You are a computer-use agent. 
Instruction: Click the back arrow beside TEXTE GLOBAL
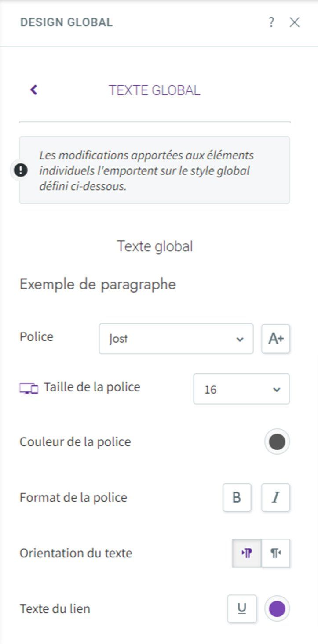tap(33, 90)
